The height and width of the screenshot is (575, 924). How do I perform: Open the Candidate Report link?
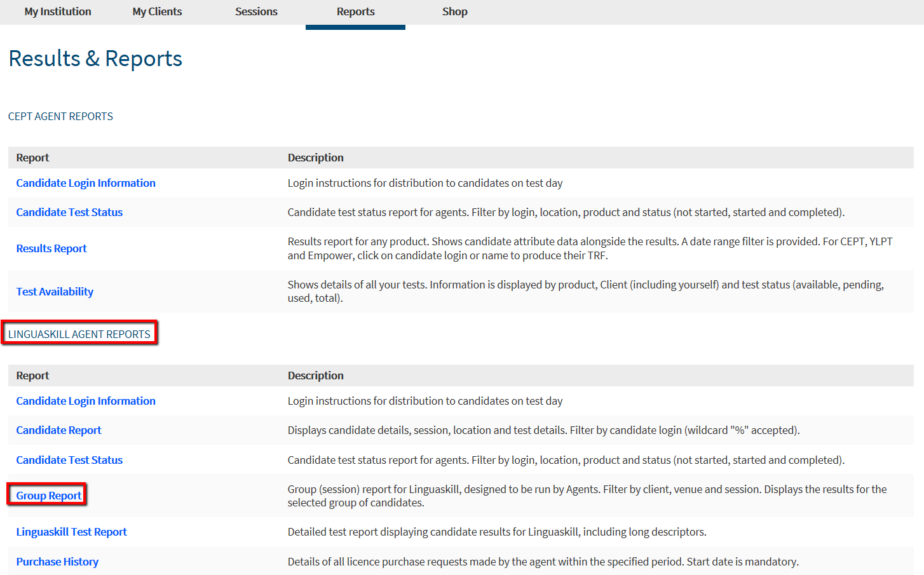[58, 430]
